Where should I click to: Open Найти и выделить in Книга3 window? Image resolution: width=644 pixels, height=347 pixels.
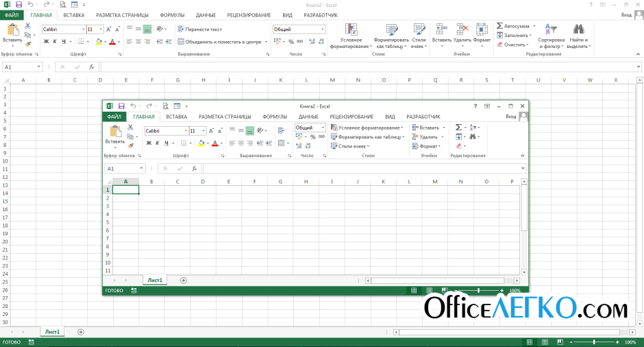coord(579,36)
